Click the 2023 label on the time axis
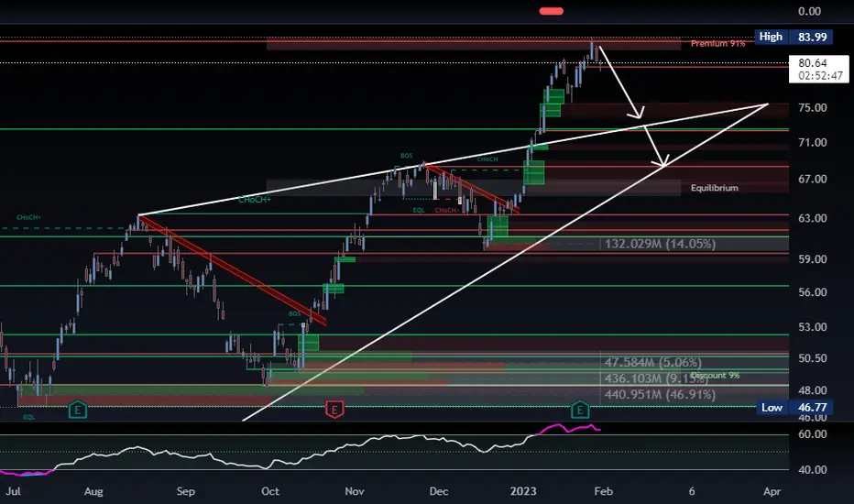The width and height of the screenshot is (854, 504). [523, 491]
